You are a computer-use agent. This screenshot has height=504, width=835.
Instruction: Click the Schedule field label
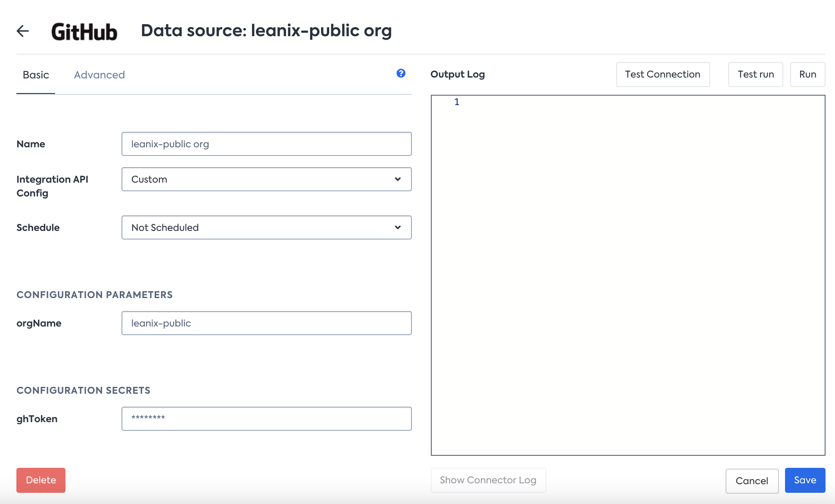38,227
